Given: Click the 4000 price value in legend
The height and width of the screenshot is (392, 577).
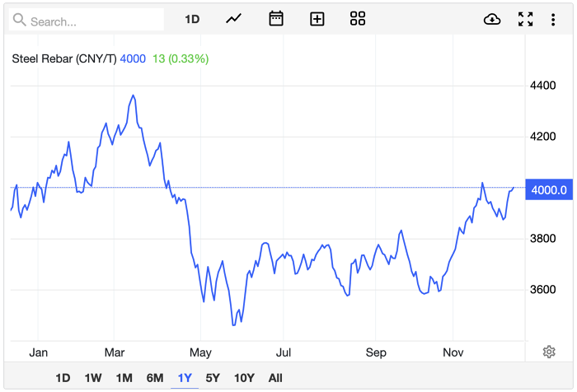Looking at the screenshot, I should (x=133, y=58).
